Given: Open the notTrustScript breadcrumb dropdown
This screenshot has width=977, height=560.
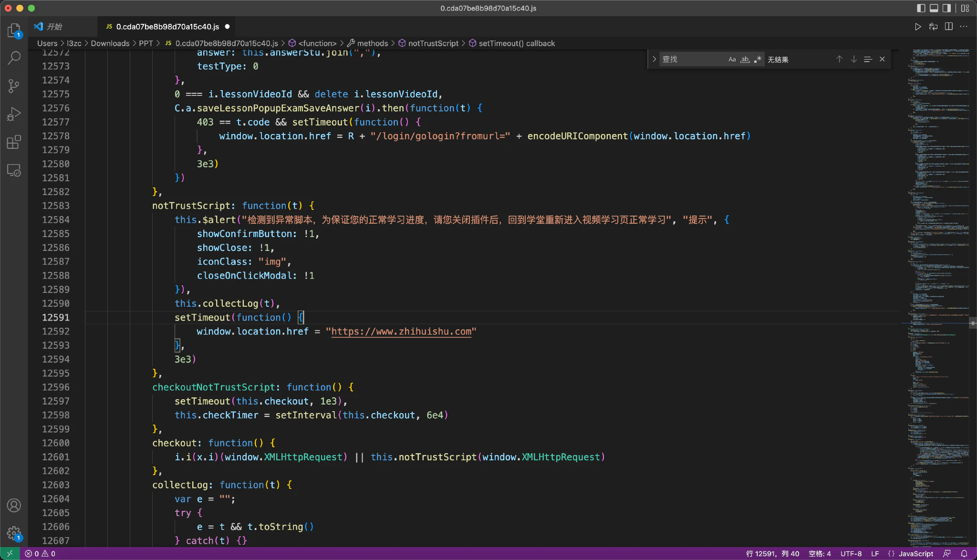Looking at the screenshot, I should tap(433, 43).
